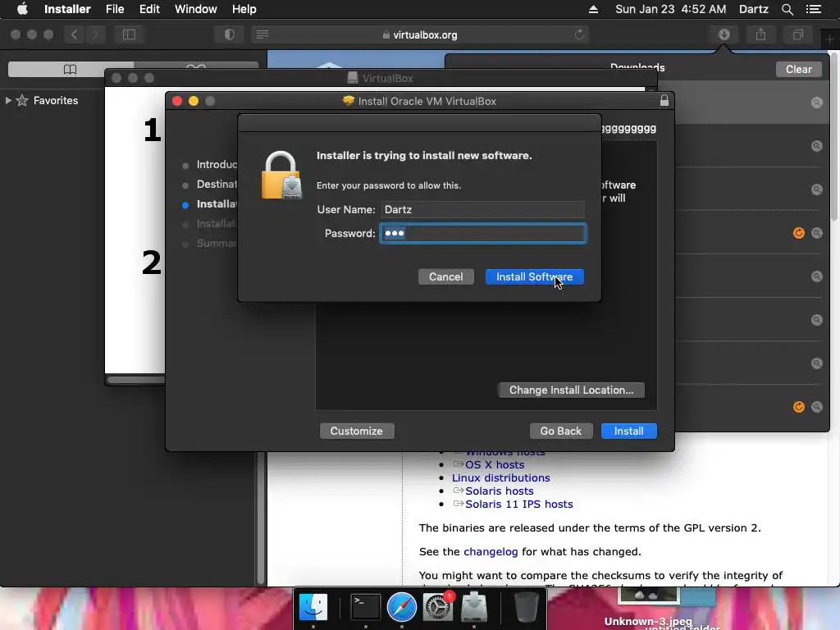Click the virtualbox.org address bar
840x630 pixels.
click(421, 34)
